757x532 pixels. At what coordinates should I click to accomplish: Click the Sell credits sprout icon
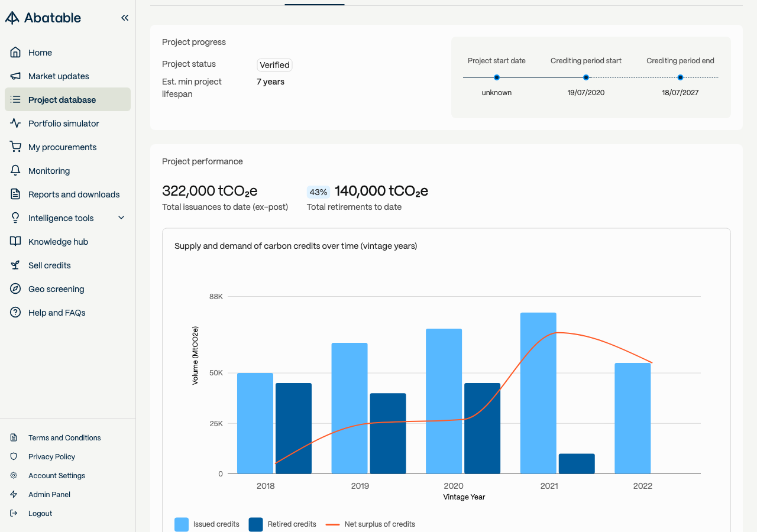click(16, 265)
